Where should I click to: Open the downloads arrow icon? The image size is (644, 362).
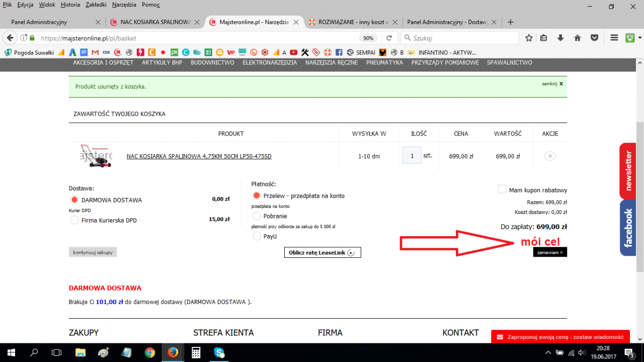(x=560, y=38)
